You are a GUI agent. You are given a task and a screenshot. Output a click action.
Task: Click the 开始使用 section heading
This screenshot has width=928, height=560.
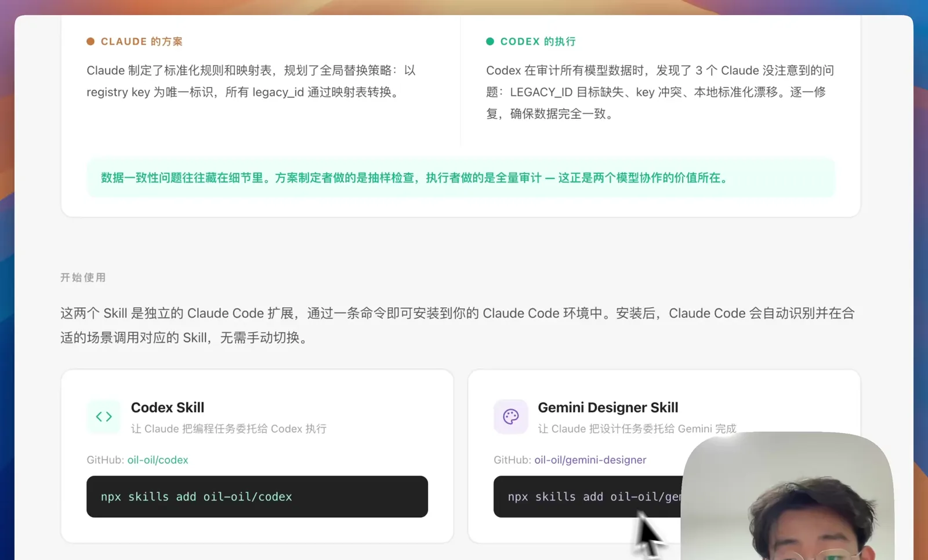(x=83, y=278)
